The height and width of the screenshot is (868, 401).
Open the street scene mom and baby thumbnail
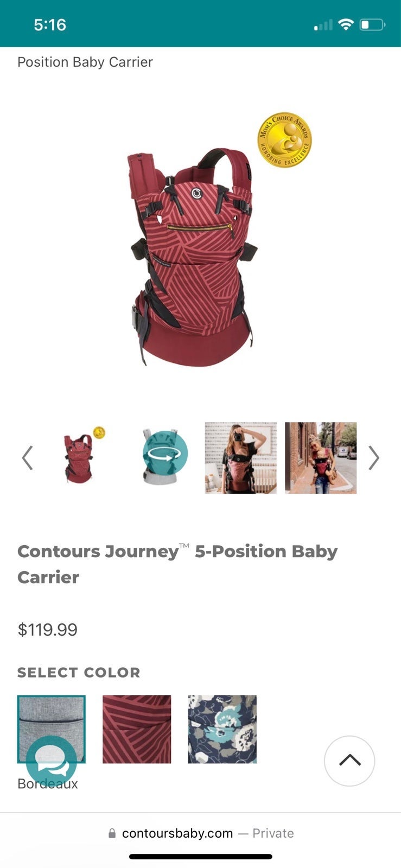pyautogui.click(x=321, y=458)
